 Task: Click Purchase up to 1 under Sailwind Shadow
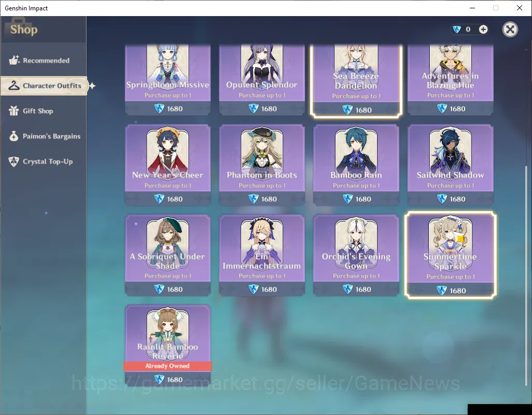(451, 186)
